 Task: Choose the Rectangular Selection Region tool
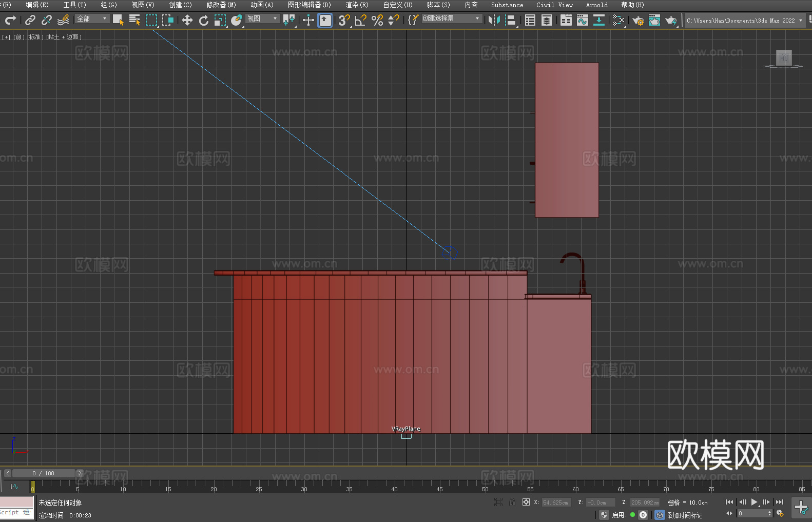151,20
